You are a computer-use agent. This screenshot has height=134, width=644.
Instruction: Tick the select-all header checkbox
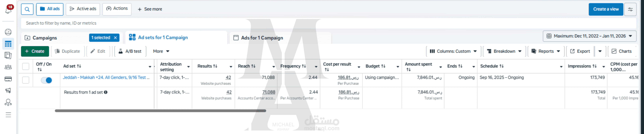pyautogui.click(x=26, y=66)
